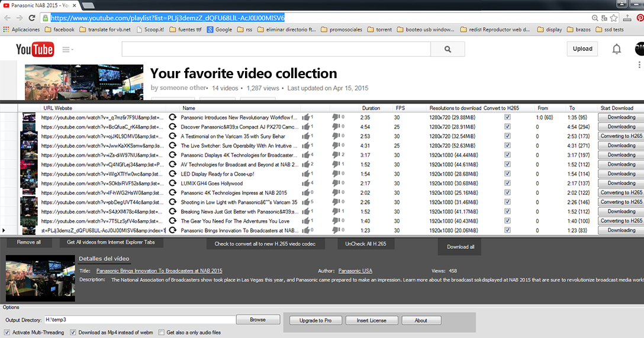The image size is (644, 338).
Task: Click the browser forward arrow
Action: pos(20,18)
